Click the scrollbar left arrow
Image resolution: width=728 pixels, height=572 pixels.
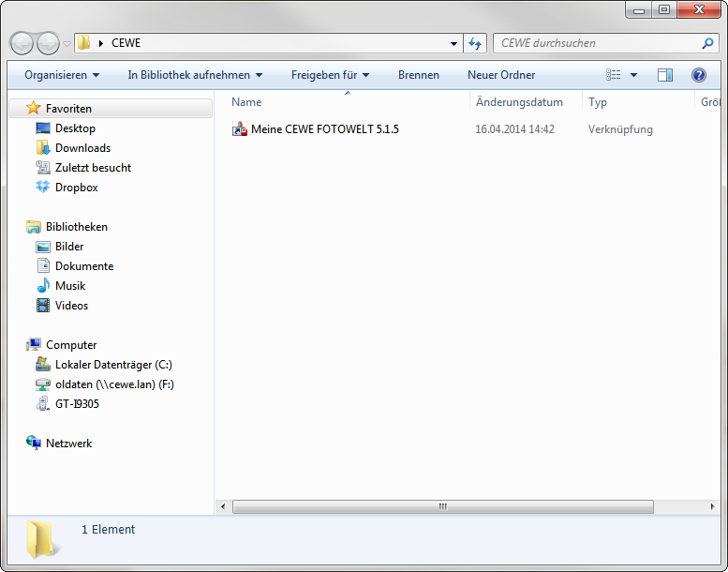(223, 506)
